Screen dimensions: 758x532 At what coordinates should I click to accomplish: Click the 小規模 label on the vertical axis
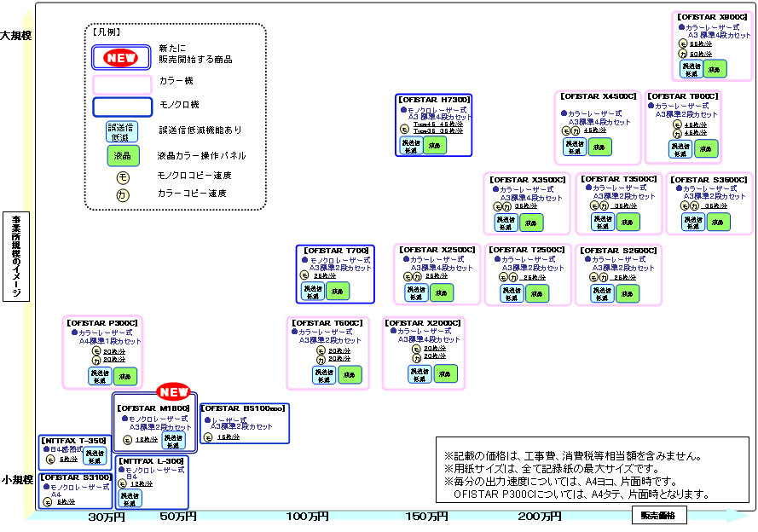(x=17, y=480)
